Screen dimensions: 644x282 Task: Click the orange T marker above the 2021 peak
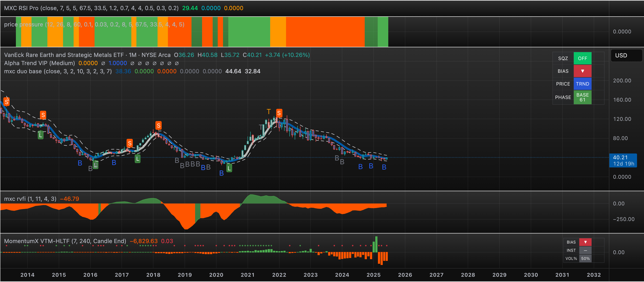pyautogui.click(x=268, y=111)
